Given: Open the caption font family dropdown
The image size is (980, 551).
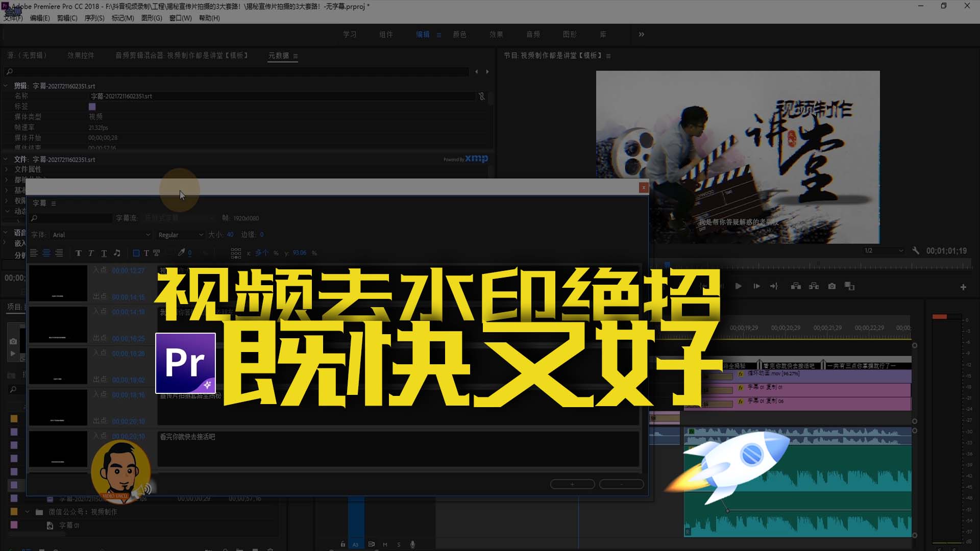Looking at the screenshot, I should click(101, 235).
